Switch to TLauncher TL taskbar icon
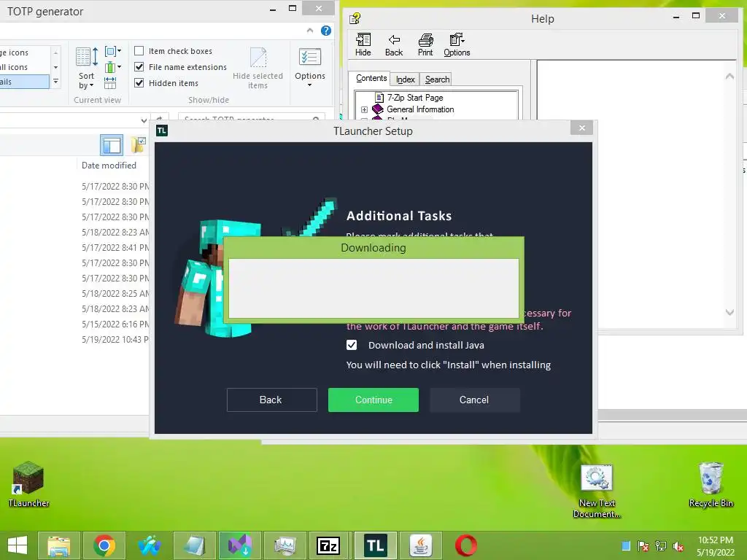Viewport: 747px width, 560px height. pyautogui.click(x=375, y=545)
